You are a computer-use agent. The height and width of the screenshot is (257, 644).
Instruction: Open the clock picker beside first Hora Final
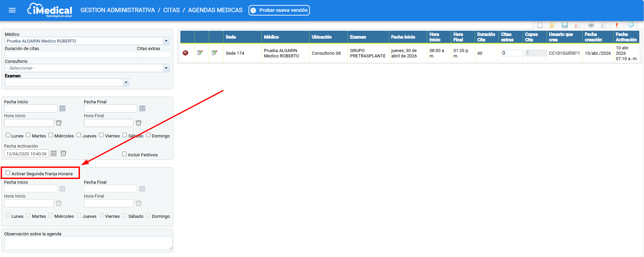coord(139,123)
